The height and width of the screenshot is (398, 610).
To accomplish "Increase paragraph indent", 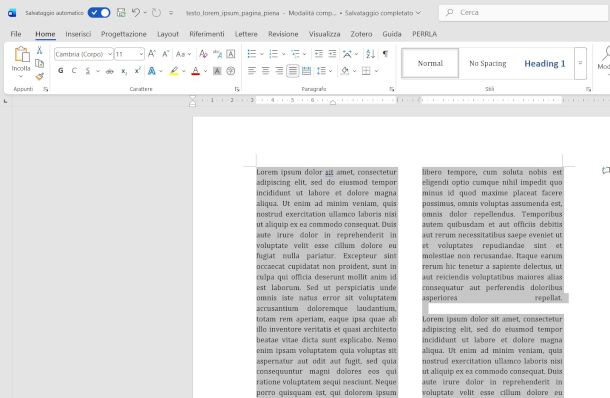I will pos(332,54).
